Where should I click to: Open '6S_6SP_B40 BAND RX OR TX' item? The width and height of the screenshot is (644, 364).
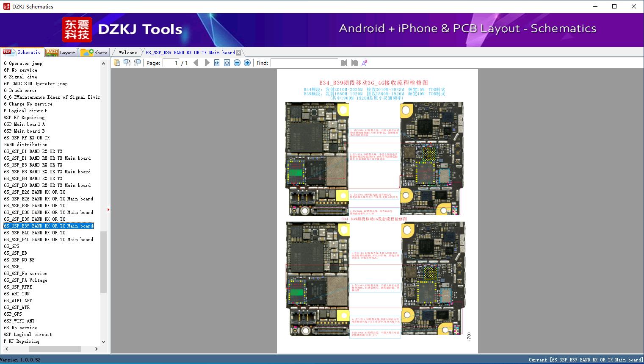(34, 233)
